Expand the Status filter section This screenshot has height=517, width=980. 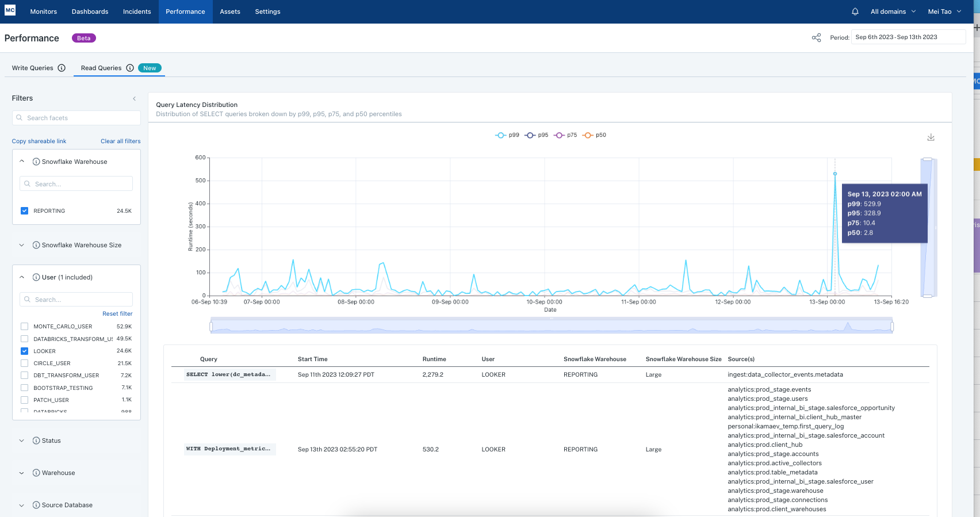pos(22,441)
